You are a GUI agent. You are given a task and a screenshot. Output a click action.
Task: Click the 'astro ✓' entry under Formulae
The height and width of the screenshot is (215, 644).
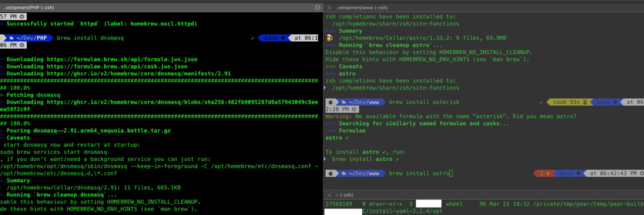337,138
